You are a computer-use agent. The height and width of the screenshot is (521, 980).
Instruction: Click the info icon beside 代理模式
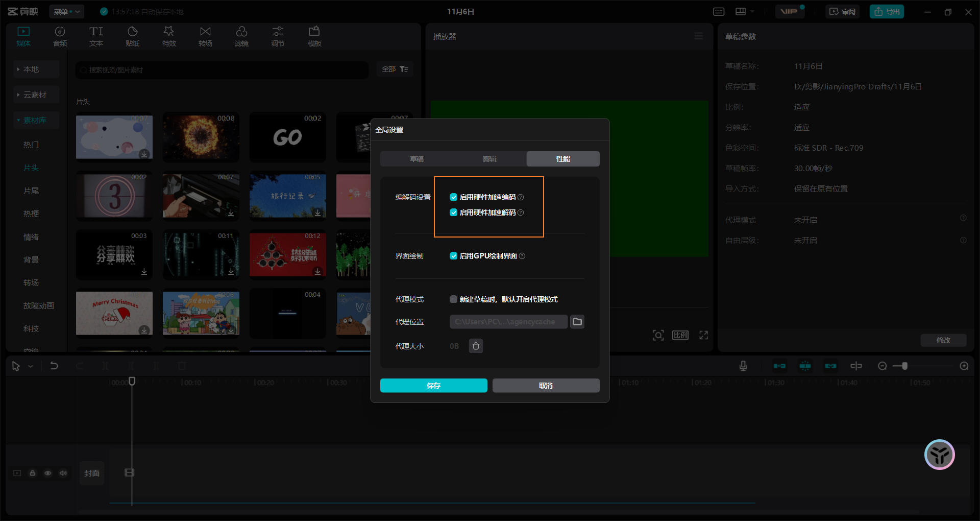coord(963,218)
